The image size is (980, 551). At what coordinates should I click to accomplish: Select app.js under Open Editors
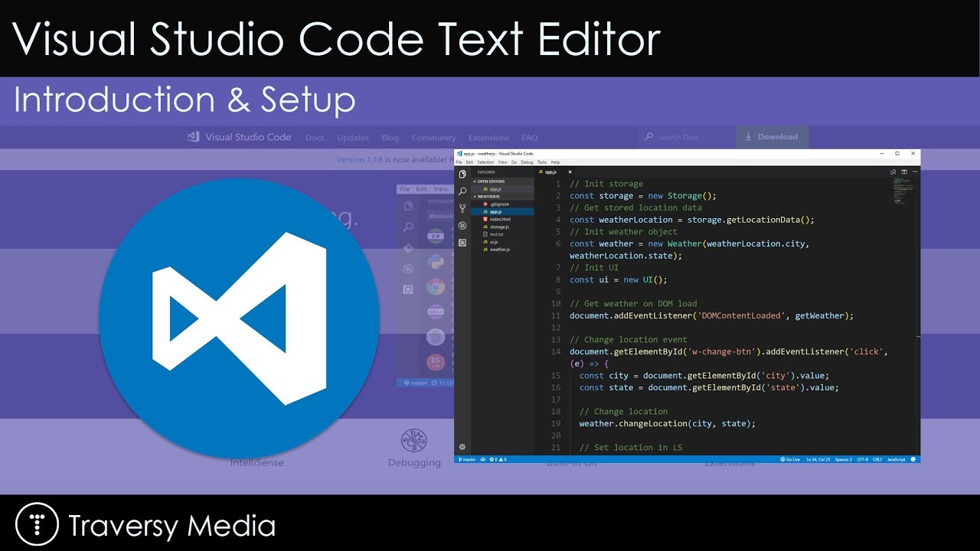502,189
